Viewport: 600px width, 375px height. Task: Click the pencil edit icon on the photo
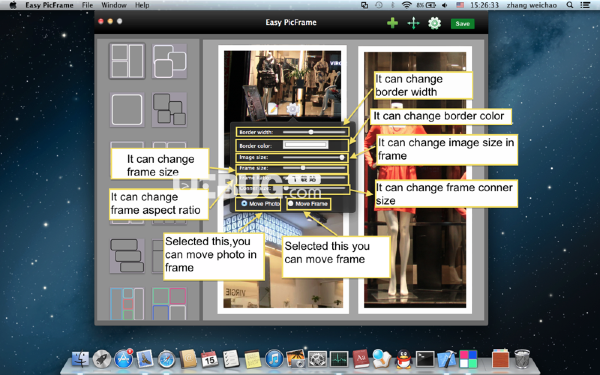(x=273, y=109)
